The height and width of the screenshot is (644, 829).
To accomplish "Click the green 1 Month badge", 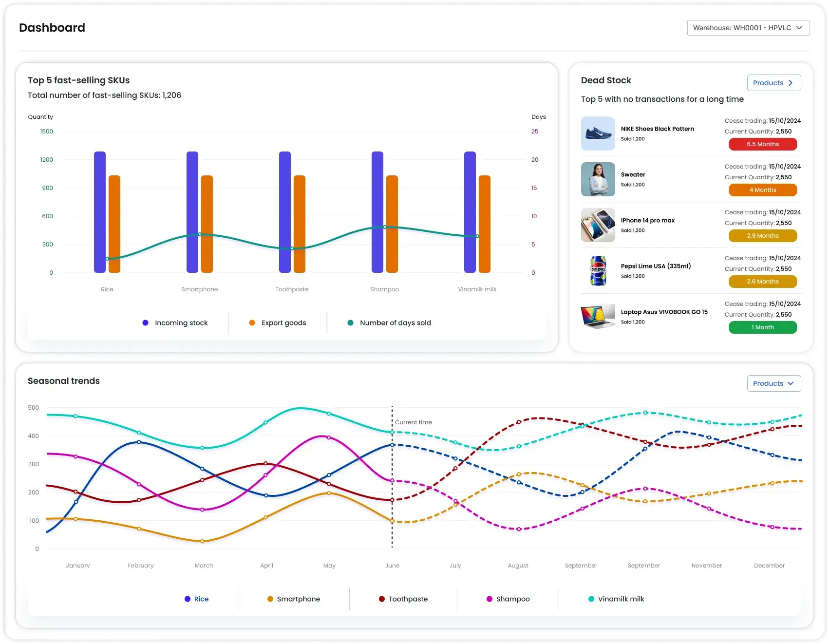I will 762,327.
